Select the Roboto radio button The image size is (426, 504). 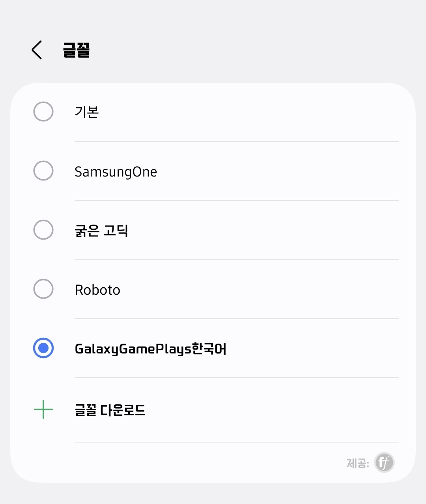(x=43, y=289)
